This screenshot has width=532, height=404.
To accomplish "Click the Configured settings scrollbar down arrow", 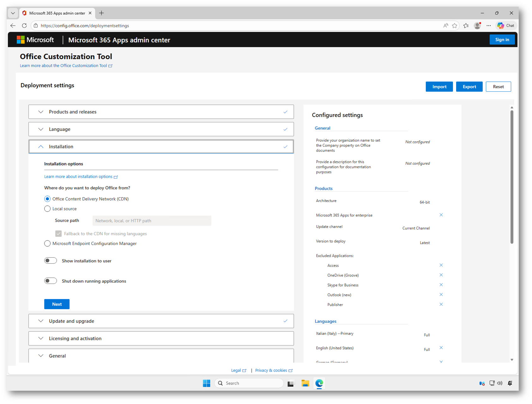I will (x=512, y=360).
